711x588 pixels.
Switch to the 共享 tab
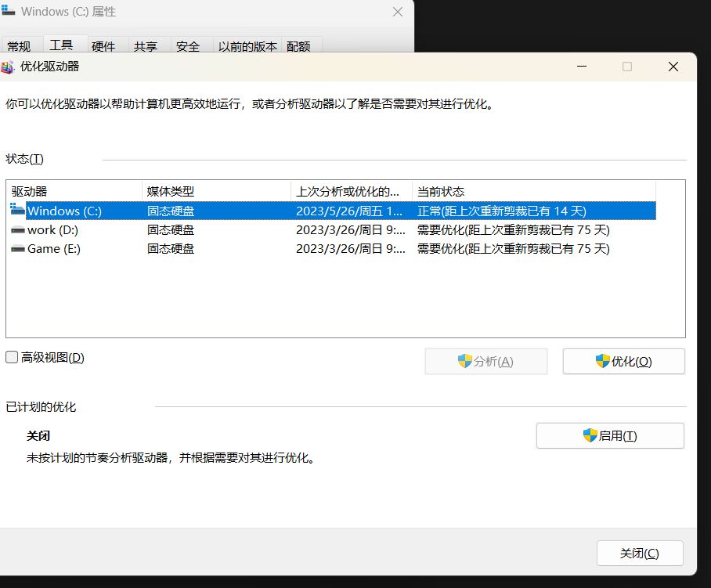(x=146, y=46)
